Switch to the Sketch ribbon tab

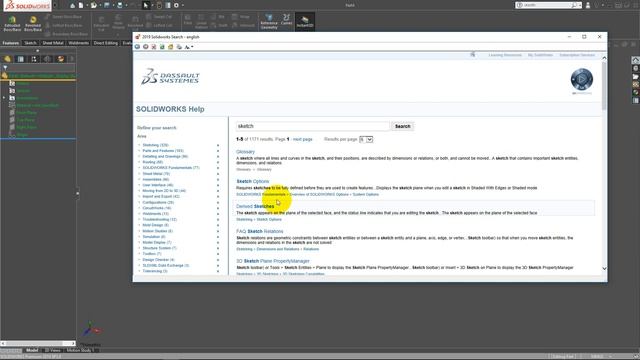pos(30,43)
